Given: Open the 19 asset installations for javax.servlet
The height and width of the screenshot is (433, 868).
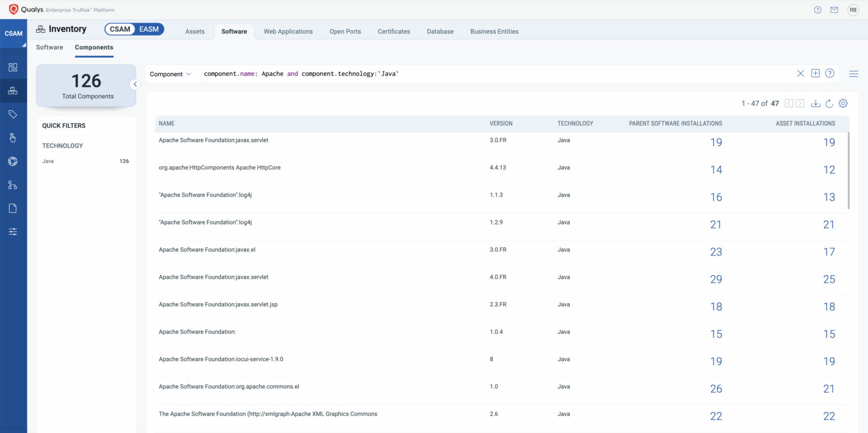Looking at the screenshot, I should point(829,142).
